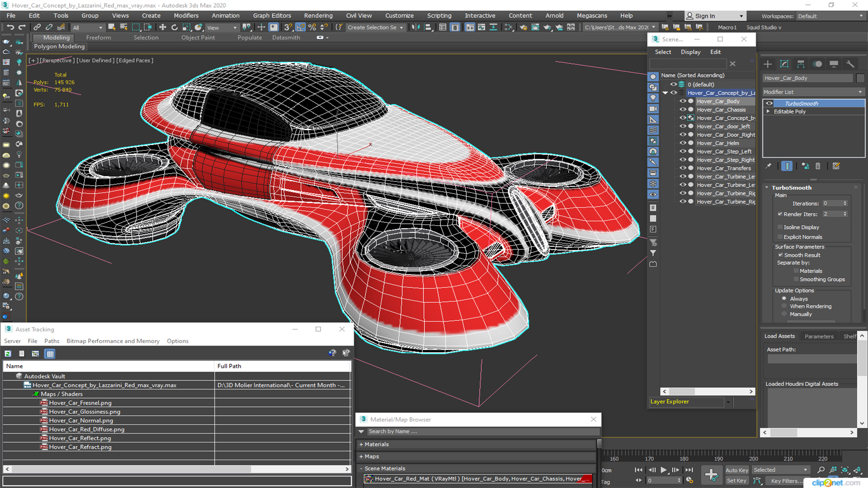Expand the Maps group in Material Browser
The width and height of the screenshot is (868, 488).
[x=361, y=457]
